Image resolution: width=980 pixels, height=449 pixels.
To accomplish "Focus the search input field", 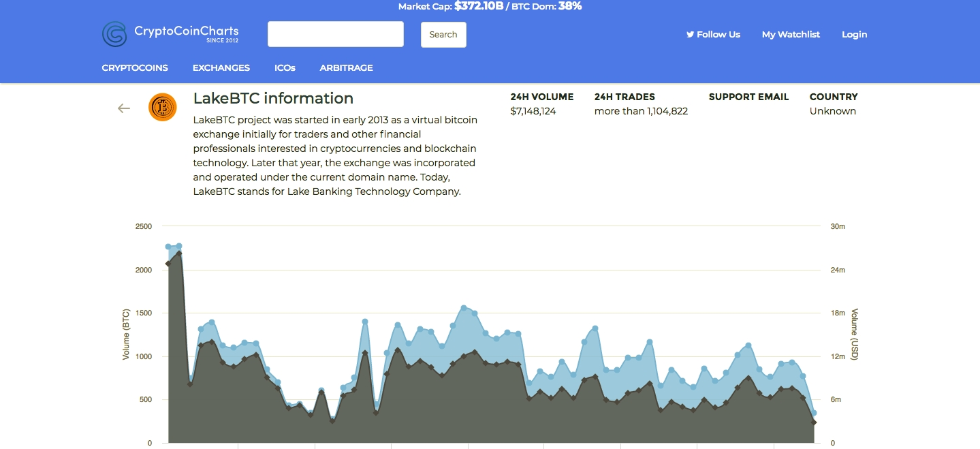I will tap(336, 34).
